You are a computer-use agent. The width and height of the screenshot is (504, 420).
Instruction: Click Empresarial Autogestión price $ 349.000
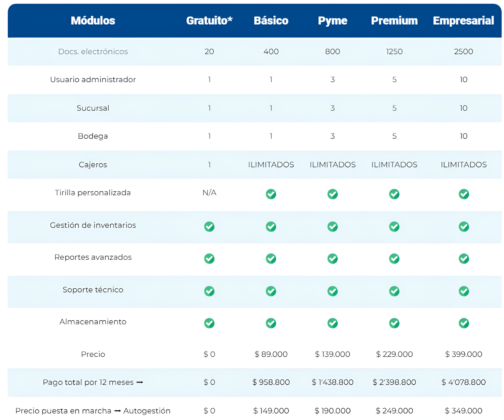tap(463, 411)
